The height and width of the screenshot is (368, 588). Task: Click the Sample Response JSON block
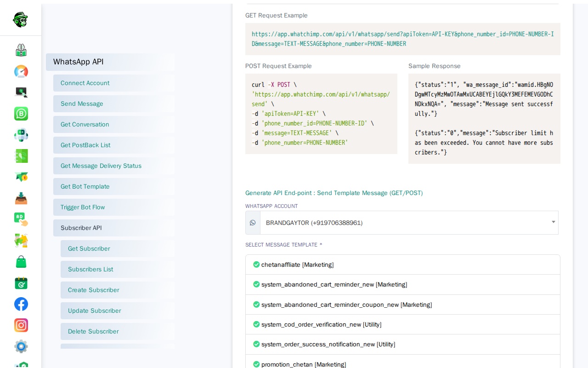(484, 119)
